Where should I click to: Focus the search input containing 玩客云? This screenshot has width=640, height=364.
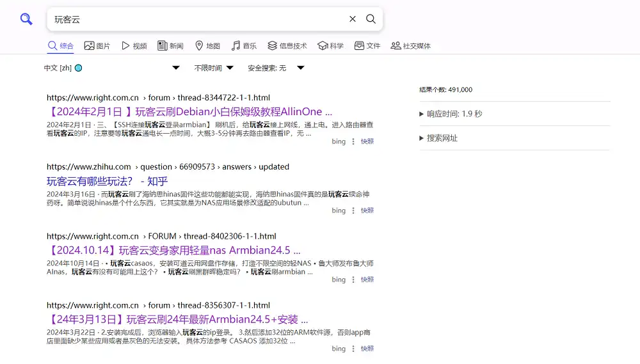tap(198, 19)
